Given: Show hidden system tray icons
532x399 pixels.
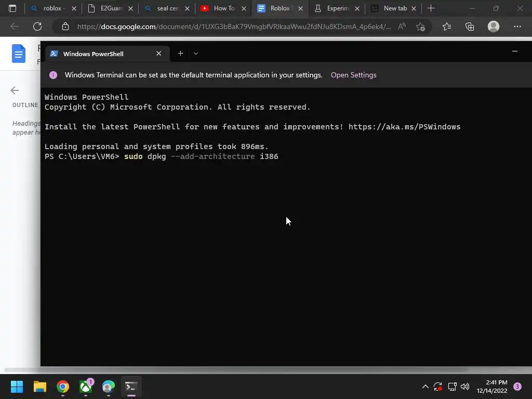Looking at the screenshot, I should tap(425, 387).
